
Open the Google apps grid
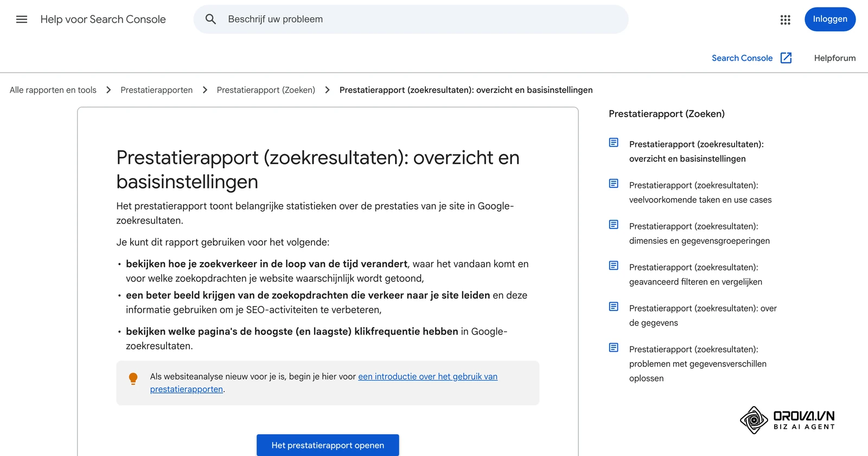tap(785, 20)
